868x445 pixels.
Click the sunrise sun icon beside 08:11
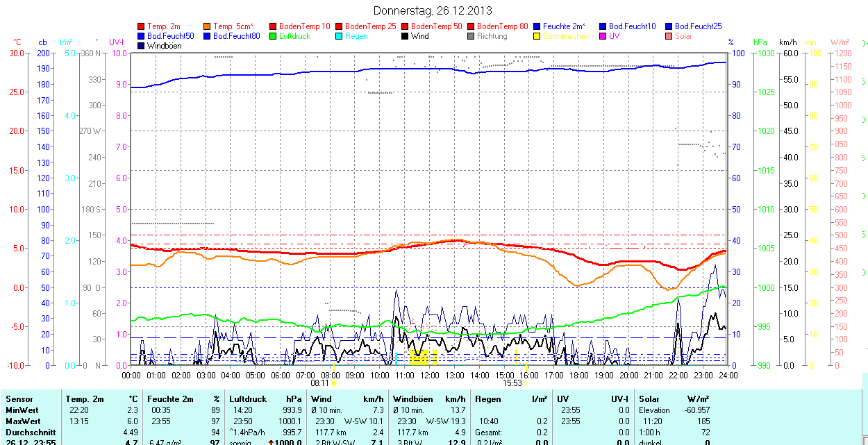(x=334, y=383)
